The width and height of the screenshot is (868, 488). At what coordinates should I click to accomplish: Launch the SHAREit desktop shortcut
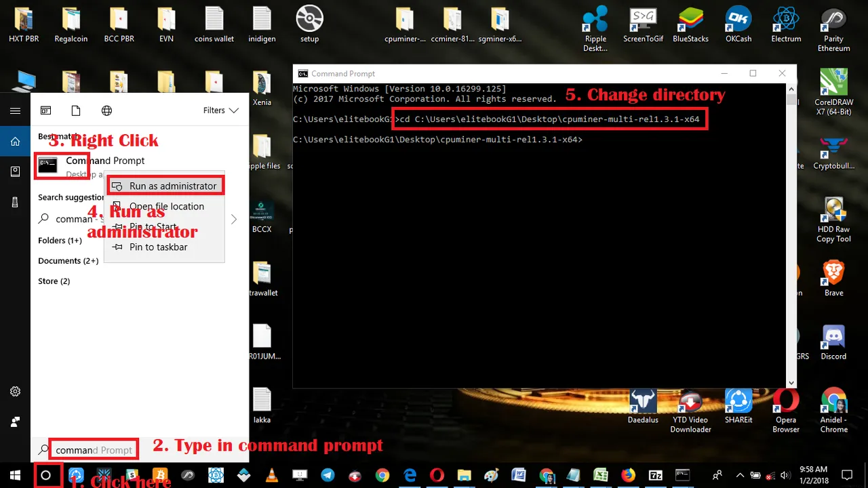(x=738, y=405)
